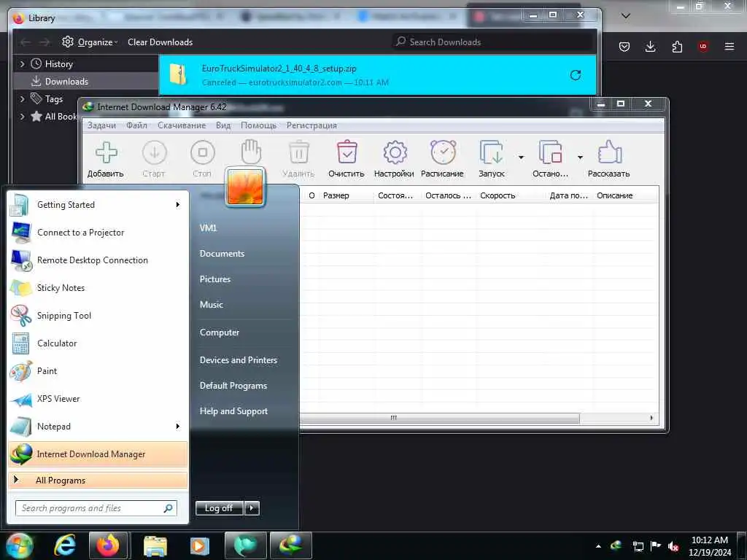Open the Скачивание menu
The width and height of the screenshot is (747, 560).
click(x=182, y=125)
